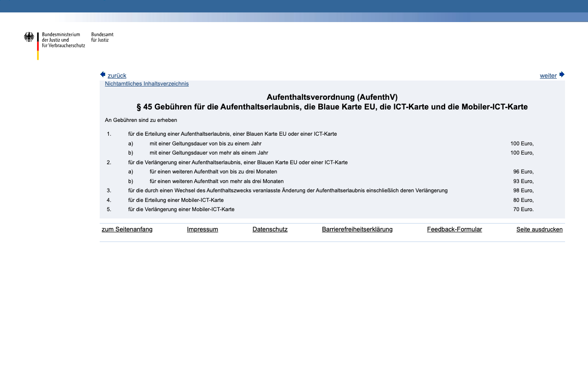Click the Bundesamt für Justiz logo text
The width and height of the screenshot is (588, 368).
[x=102, y=37]
